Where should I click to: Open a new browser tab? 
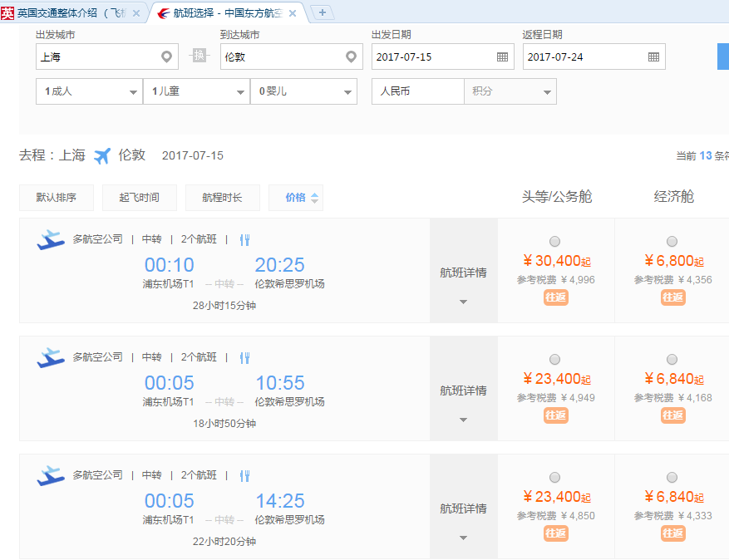click(322, 12)
